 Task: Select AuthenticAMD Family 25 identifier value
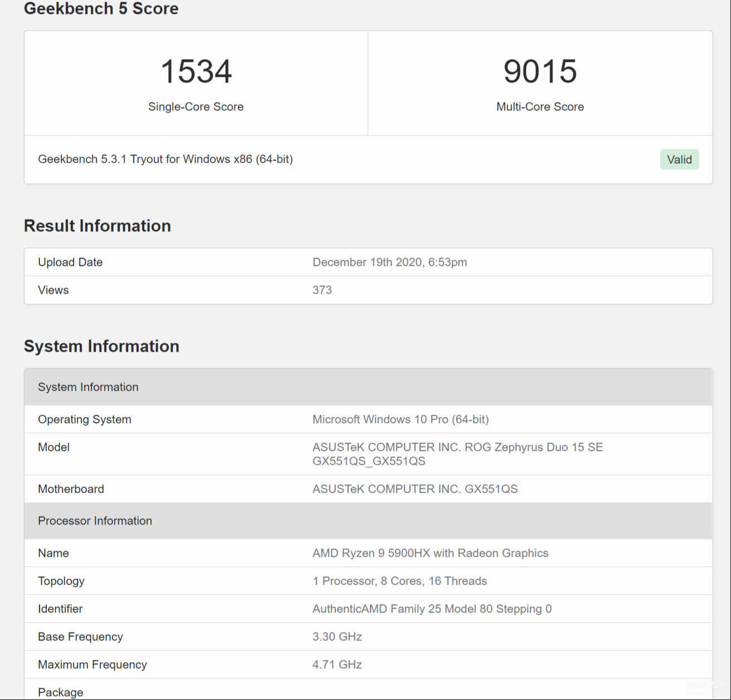point(432,609)
